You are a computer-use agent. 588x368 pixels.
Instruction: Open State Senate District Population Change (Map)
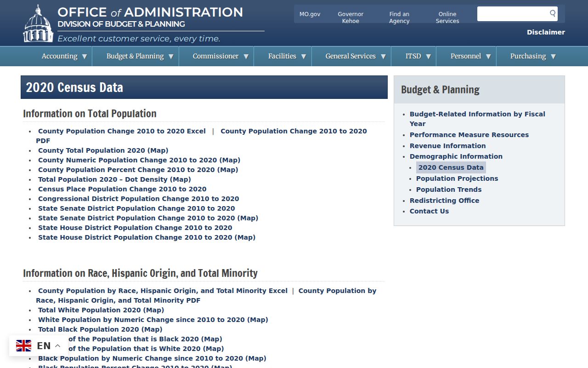click(x=148, y=218)
